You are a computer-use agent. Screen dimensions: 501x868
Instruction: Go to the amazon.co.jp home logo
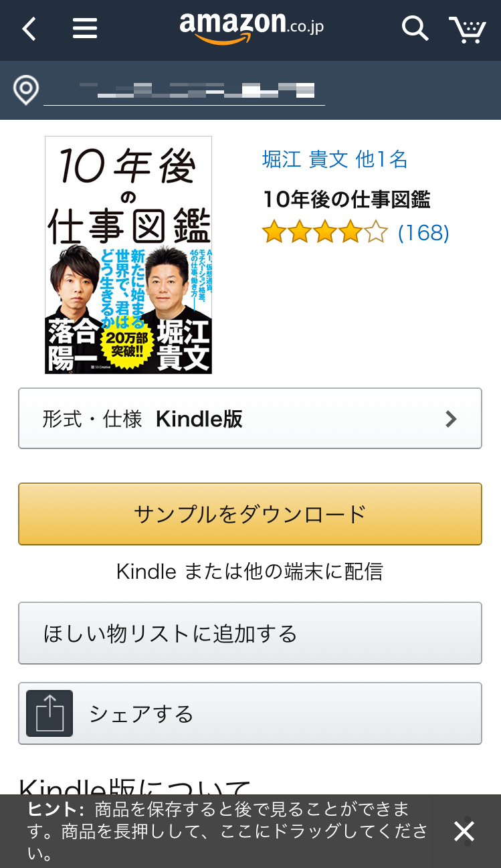[252, 27]
